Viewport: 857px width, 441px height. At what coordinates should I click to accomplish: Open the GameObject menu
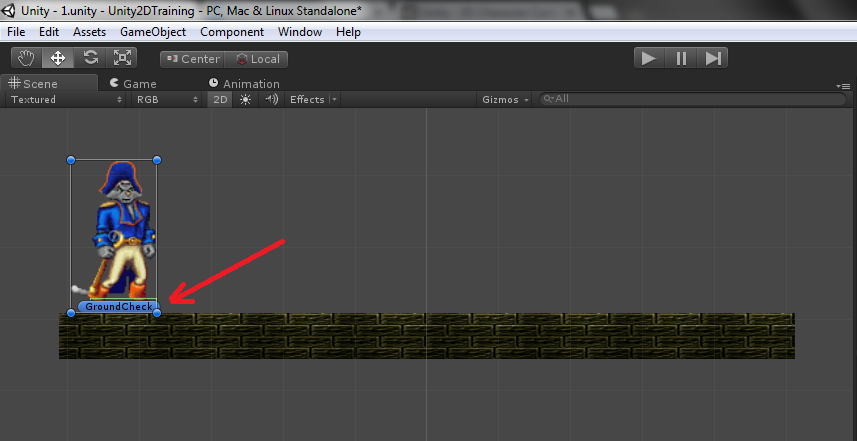[x=153, y=32]
